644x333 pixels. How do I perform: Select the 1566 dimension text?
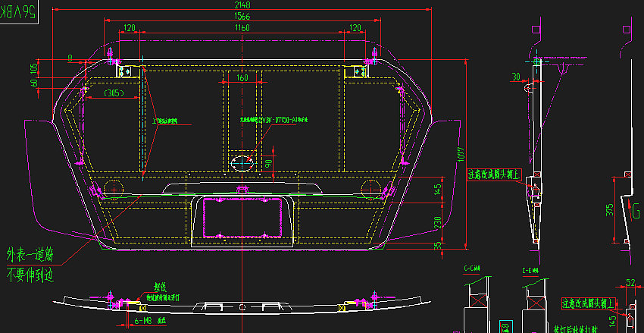coord(242,16)
